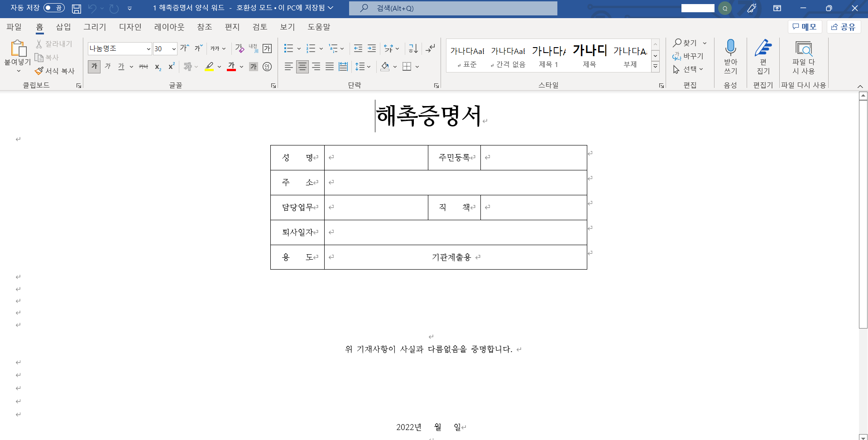The image size is (868, 440).
Task: Click the search box 검색(Alt+Q)
Action: [x=453, y=8]
